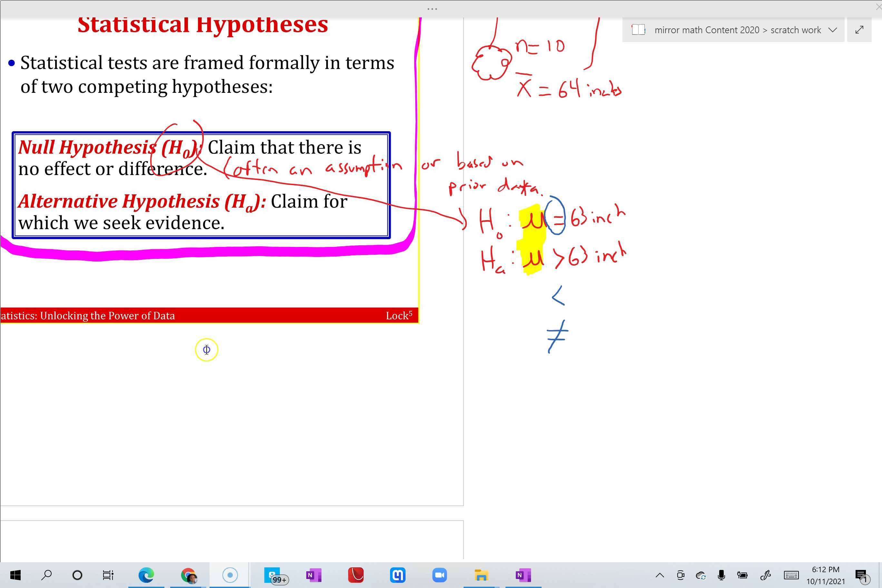The image size is (882, 588).
Task: Toggle the microphone icon in the system tray
Action: pyautogui.click(x=722, y=575)
